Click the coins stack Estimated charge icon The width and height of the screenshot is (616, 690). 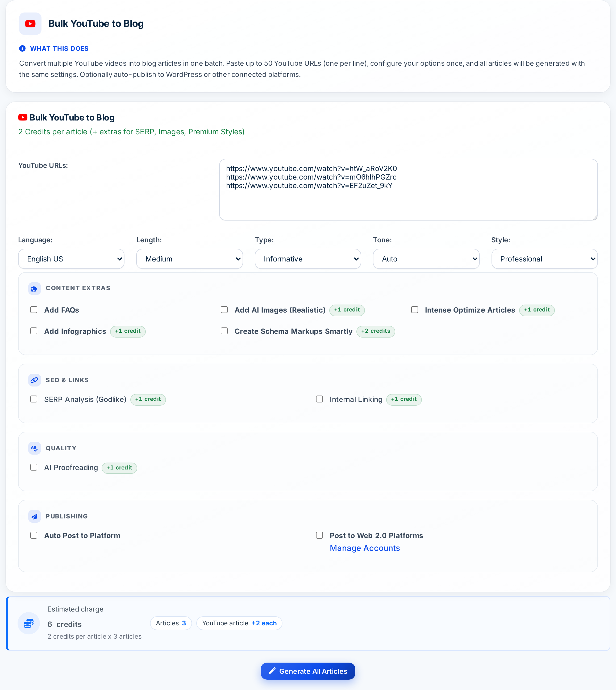(29, 623)
